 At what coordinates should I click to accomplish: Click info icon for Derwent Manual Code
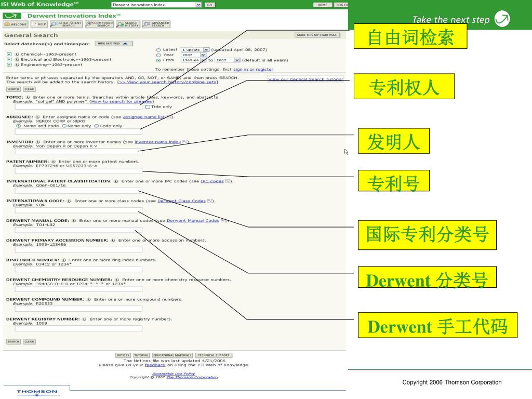[74, 220]
